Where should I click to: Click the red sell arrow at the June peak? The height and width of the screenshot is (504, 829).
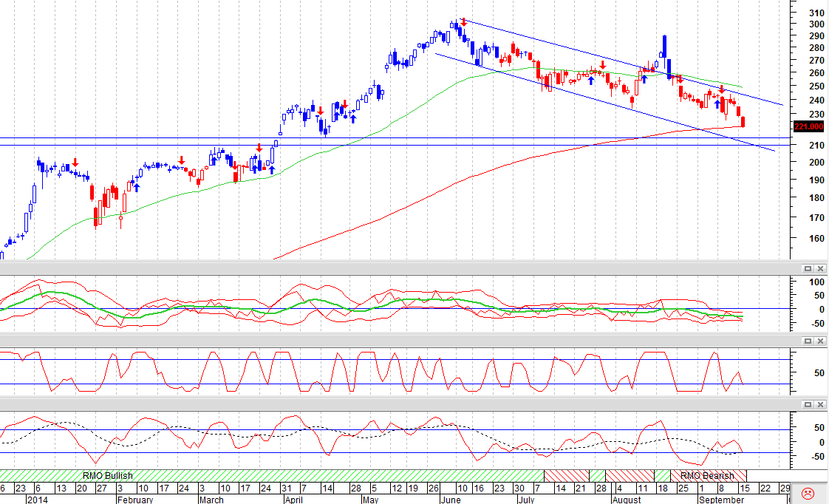pyautogui.click(x=464, y=21)
